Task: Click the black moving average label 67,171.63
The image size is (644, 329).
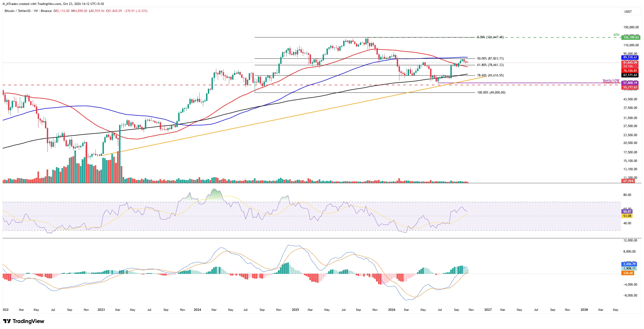Action: pyautogui.click(x=630, y=75)
